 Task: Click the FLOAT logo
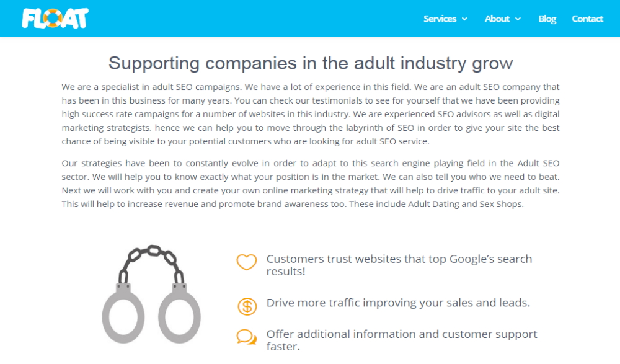55,18
